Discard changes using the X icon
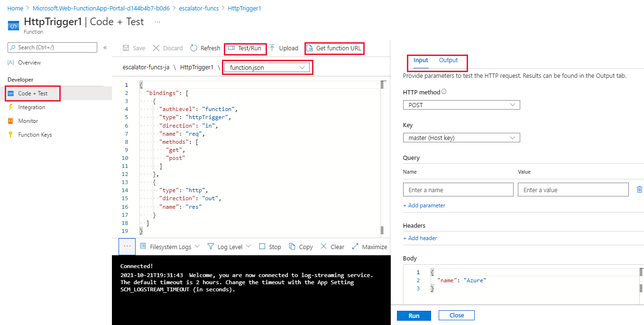644x325 pixels. 168,48
